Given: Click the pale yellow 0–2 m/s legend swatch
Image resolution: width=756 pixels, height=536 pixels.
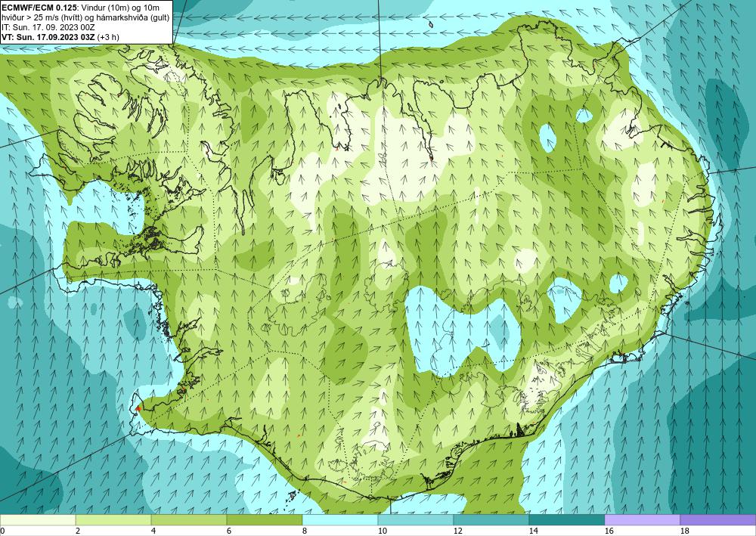Looking at the screenshot, I should pos(38,519).
